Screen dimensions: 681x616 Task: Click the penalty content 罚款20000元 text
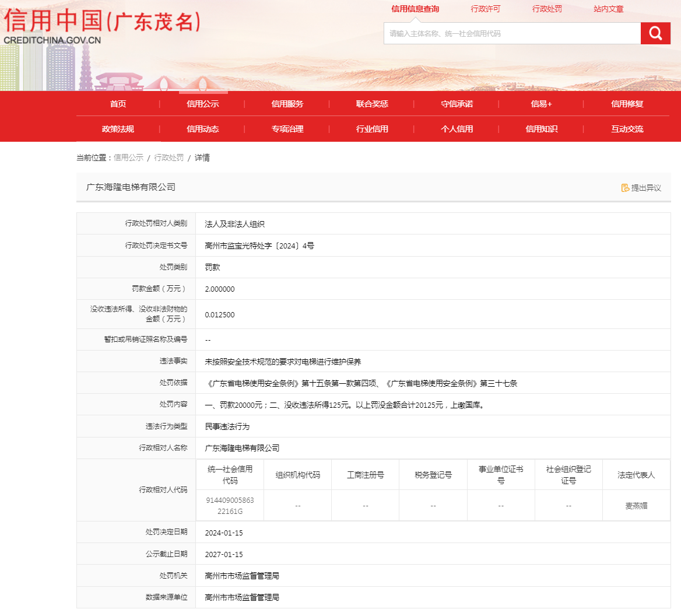coord(345,405)
